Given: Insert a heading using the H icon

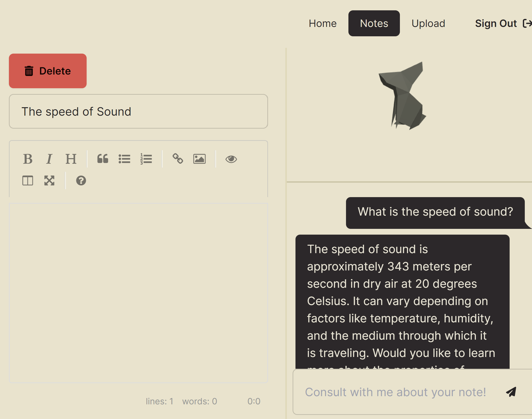Looking at the screenshot, I should point(71,159).
